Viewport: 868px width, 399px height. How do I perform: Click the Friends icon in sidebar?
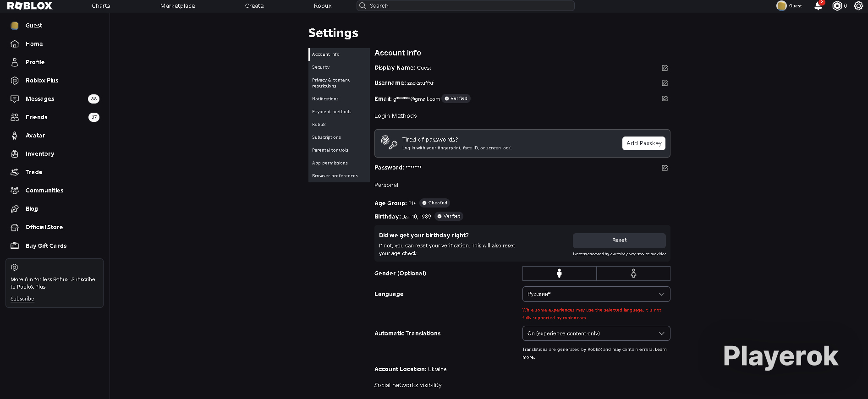pyautogui.click(x=15, y=117)
